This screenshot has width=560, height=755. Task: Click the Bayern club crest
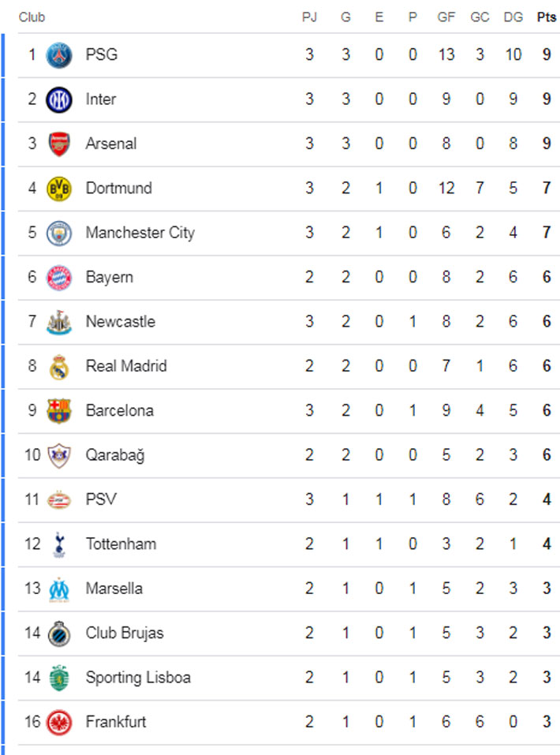(59, 278)
